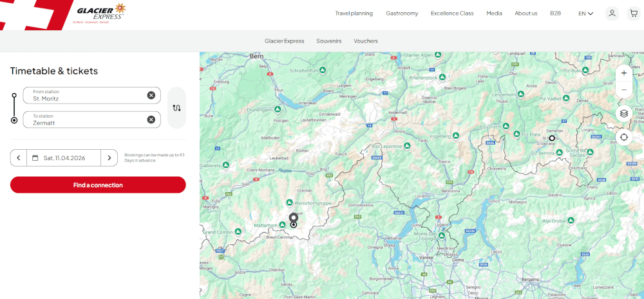This screenshot has height=299, width=644.
Task: Switch to the Souvenirs tab
Action: [328, 41]
